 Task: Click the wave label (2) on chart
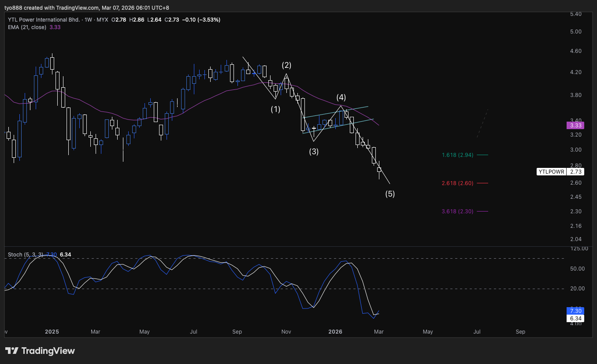286,65
